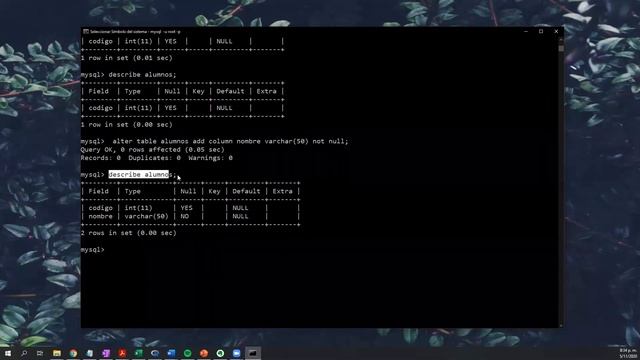Open the purple OneNote taskbar icon
This screenshot has width=640, height=360.
coord(106,353)
